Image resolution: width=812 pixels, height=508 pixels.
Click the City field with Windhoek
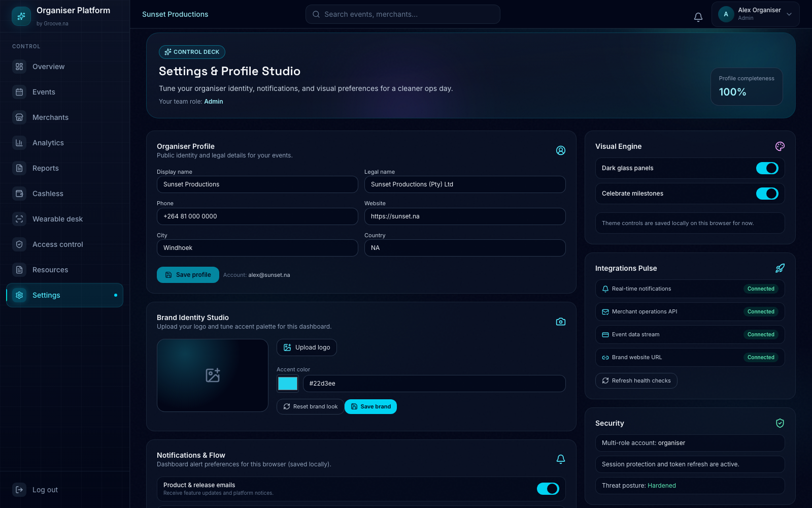257,248
